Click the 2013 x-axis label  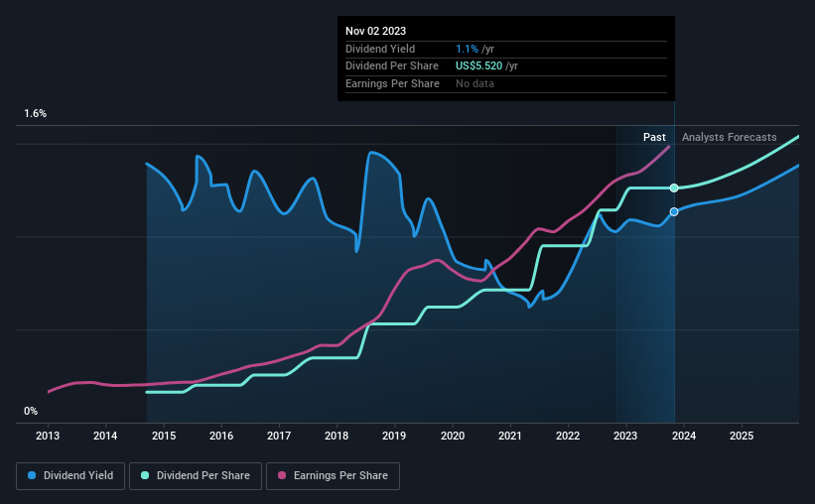48,436
